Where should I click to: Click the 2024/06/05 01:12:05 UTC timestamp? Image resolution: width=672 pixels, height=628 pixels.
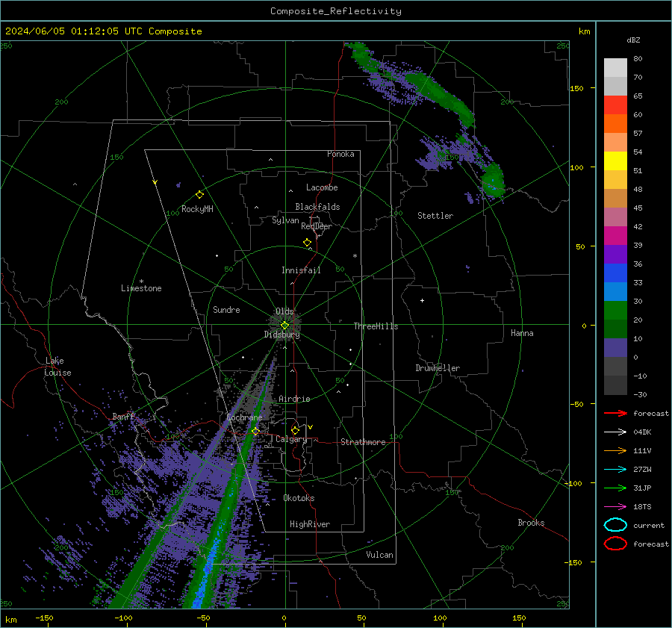tap(74, 31)
